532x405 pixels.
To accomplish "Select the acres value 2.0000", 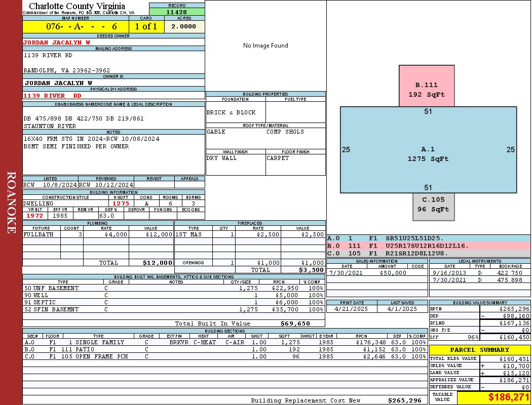I will (x=184, y=26).
